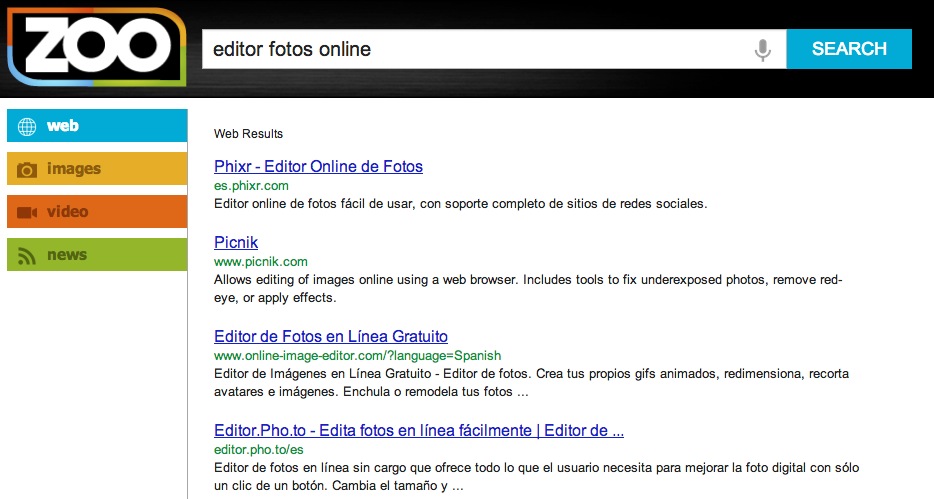
Task: Click the green www.online-image-editor.com URL
Action: 357,355
